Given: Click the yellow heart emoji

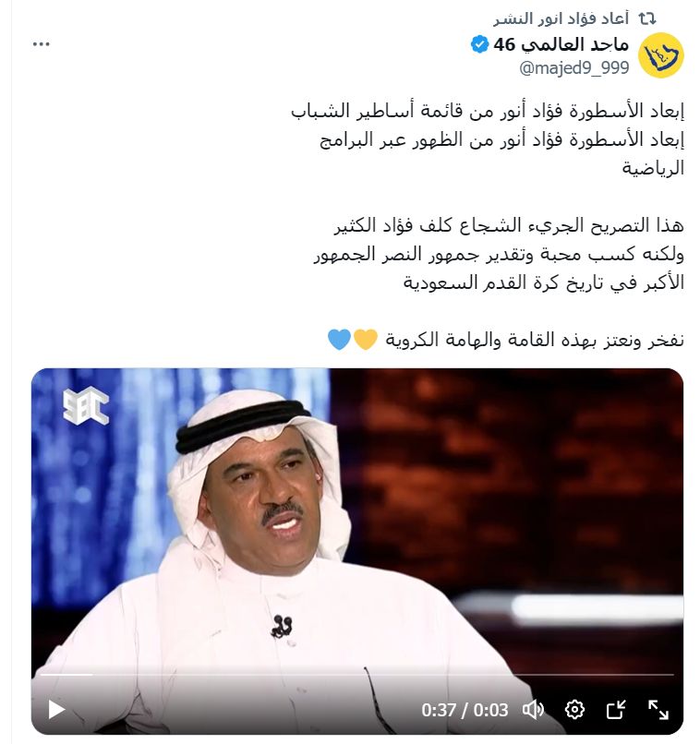Looking at the screenshot, I should (366, 340).
